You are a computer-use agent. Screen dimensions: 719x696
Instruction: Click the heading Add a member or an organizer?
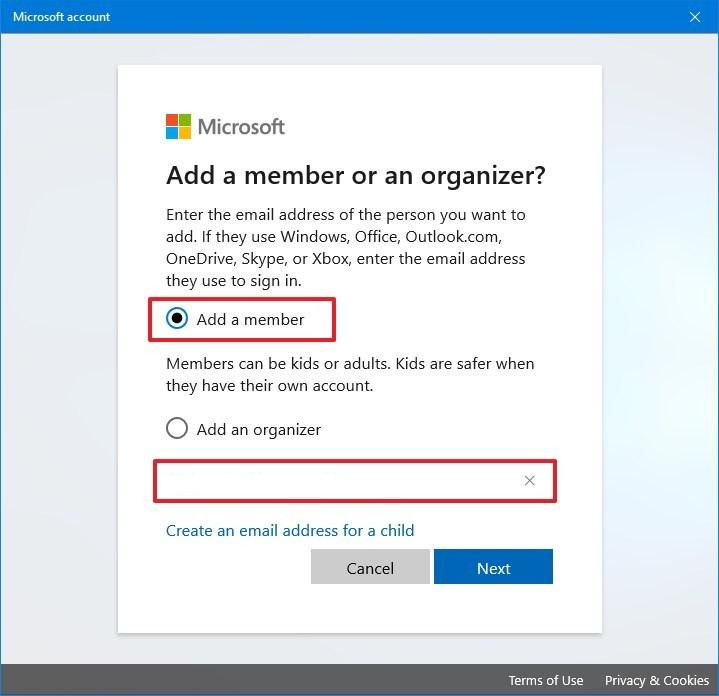coord(356,176)
